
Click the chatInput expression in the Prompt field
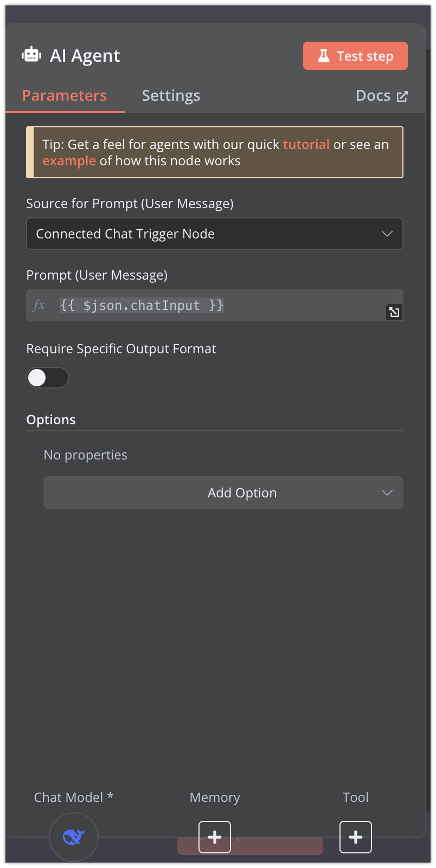141,305
